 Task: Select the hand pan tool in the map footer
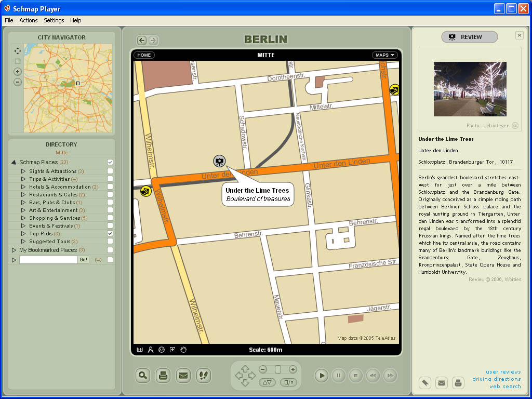click(x=183, y=350)
